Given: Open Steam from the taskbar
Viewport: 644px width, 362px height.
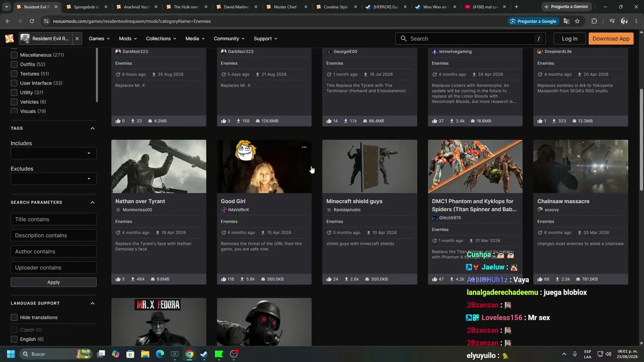Looking at the screenshot, I should tap(204, 354).
